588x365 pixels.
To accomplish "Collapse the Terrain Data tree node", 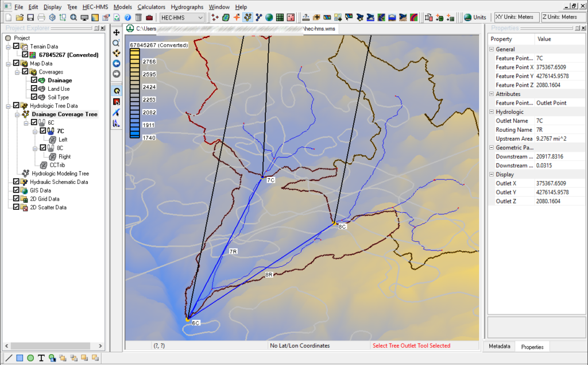I will pyautogui.click(x=8, y=47).
